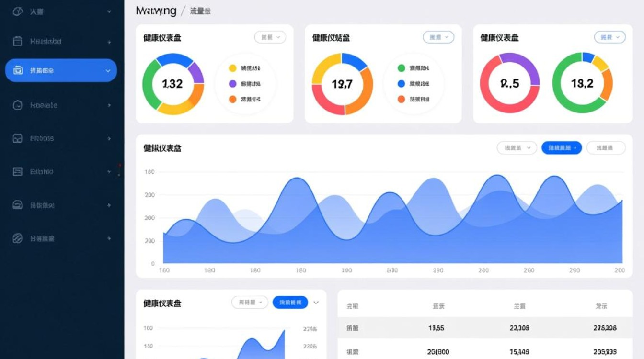Viewport: 644px width, 359px height.
Task: Click the headset-shaped sidebar icon
Action: tap(17, 205)
